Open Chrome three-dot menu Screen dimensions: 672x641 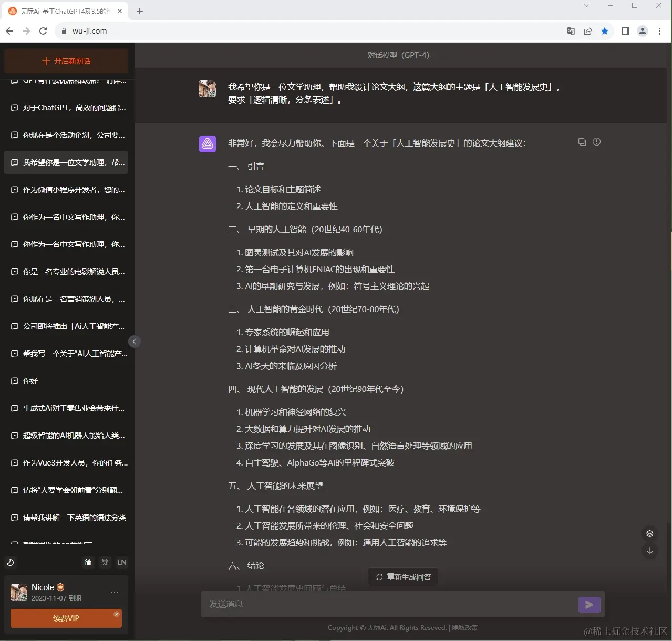pyautogui.click(x=660, y=31)
